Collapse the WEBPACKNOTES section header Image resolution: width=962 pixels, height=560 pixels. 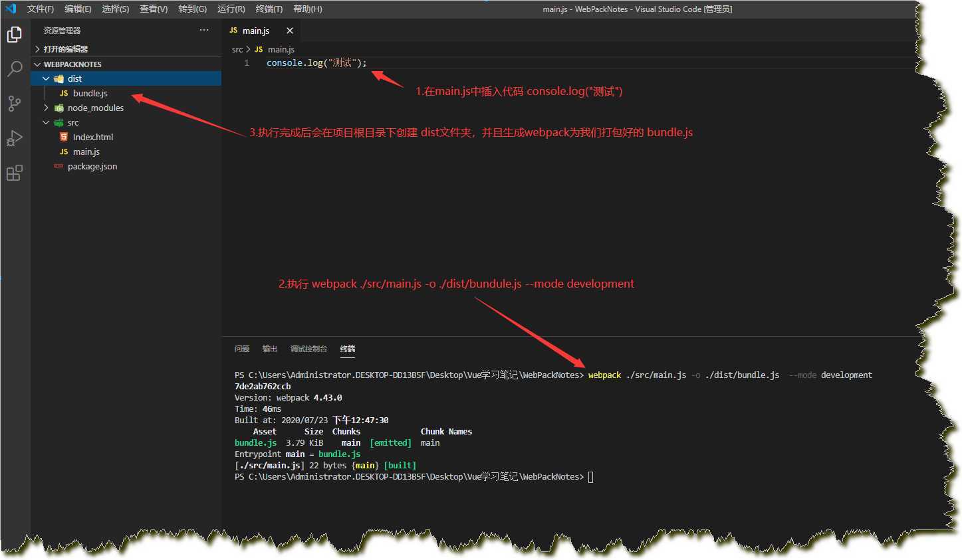tap(127, 64)
